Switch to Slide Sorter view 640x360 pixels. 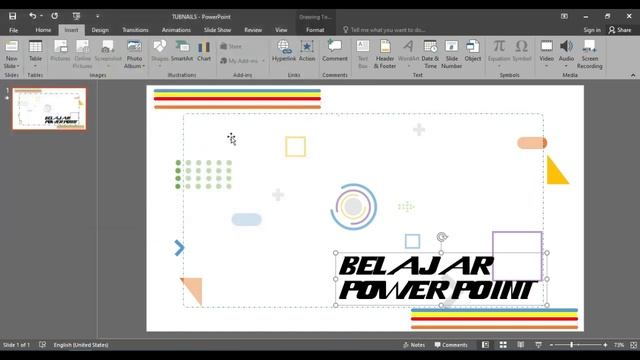pos(503,345)
